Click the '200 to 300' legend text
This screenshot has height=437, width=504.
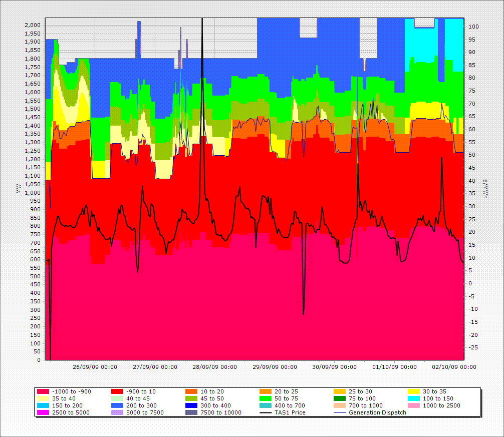coord(141,405)
